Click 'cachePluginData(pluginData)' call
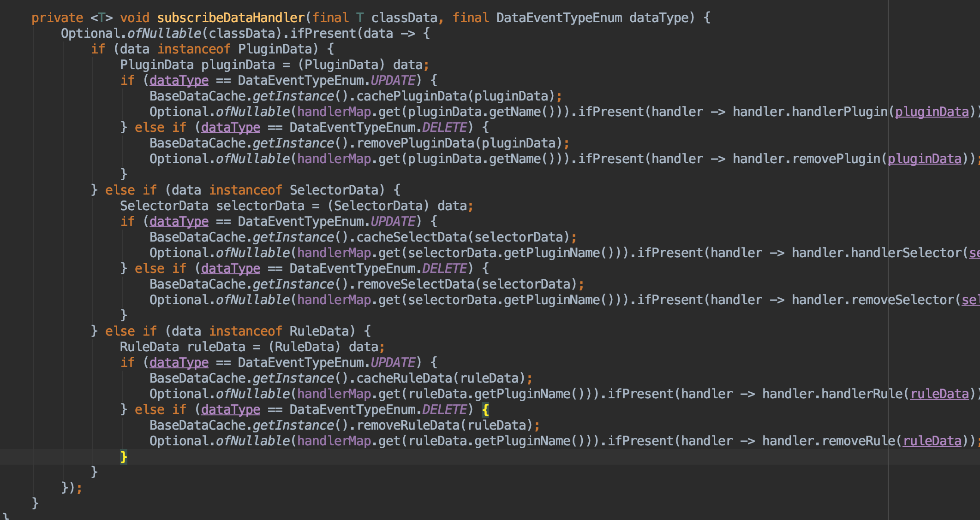Viewport: 980px width, 520px height. tap(455, 96)
